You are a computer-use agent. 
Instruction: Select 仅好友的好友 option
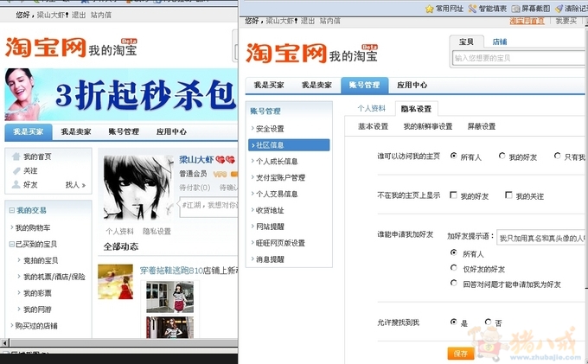point(454,268)
